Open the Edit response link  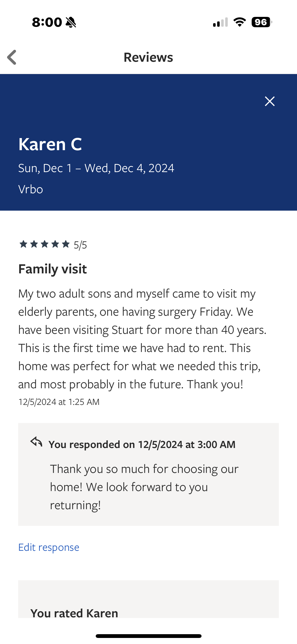point(49,547)
